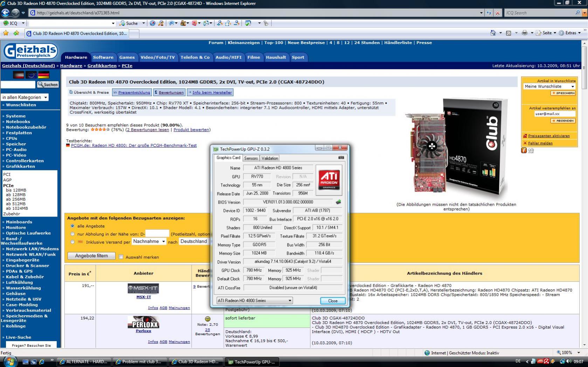This screenshot has width=588, height=367.
Task: Click the postal code field after 'D-'
Action: click(157, 233)
